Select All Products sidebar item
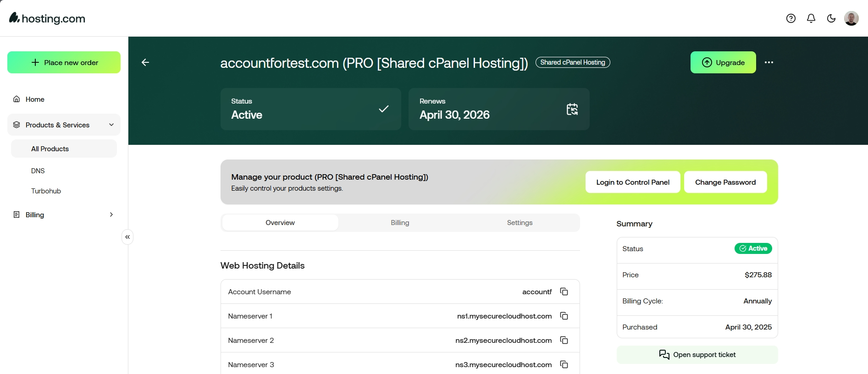The width and height of the screenshot is (868, 374). pos(64,148)
